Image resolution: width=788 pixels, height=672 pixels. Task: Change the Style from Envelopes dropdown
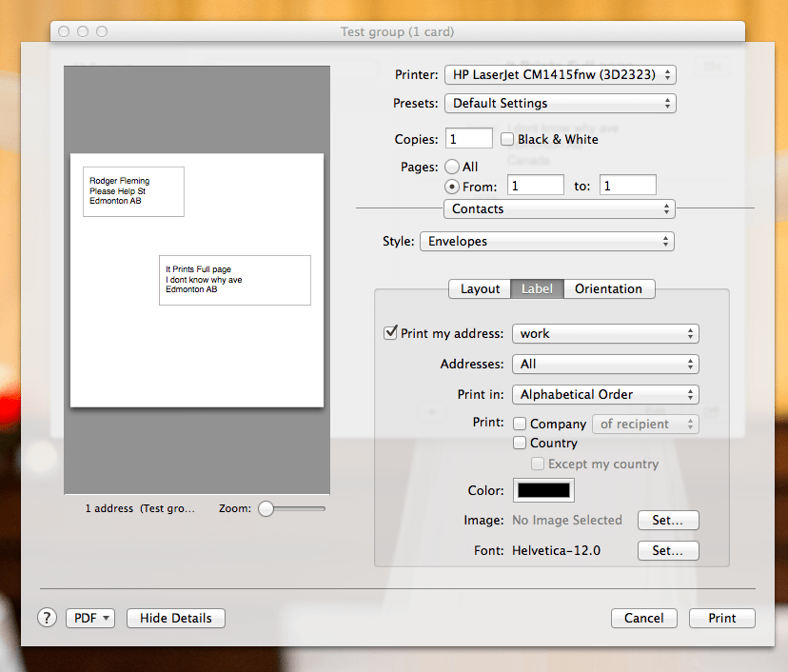click(x=546, y=241)
